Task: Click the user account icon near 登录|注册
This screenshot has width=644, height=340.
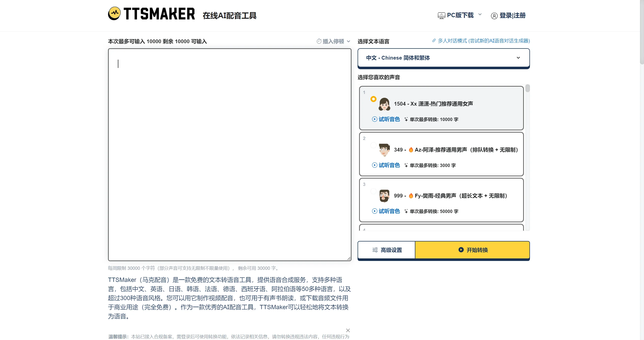Action: point(494,16)
